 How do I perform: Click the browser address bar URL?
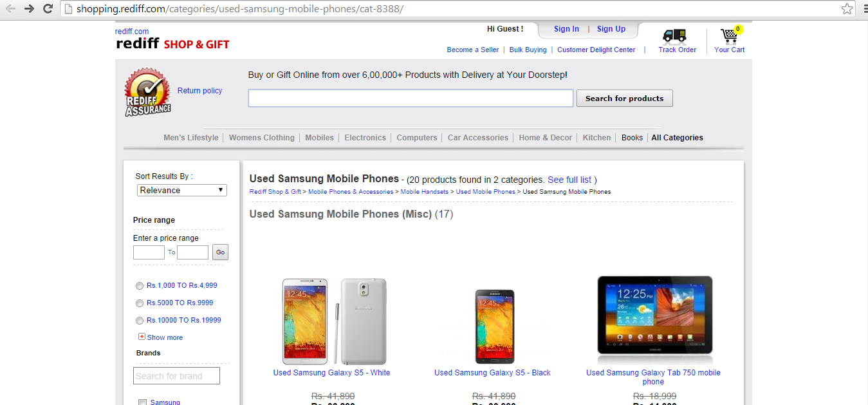(240, 9)
